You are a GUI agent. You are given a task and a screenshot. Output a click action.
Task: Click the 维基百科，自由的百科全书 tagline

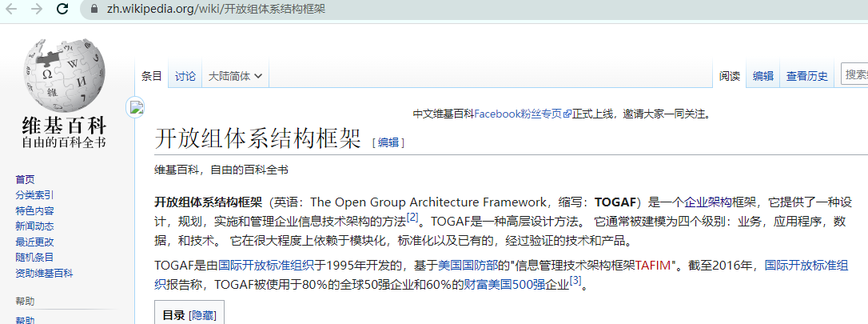[221, 170]
